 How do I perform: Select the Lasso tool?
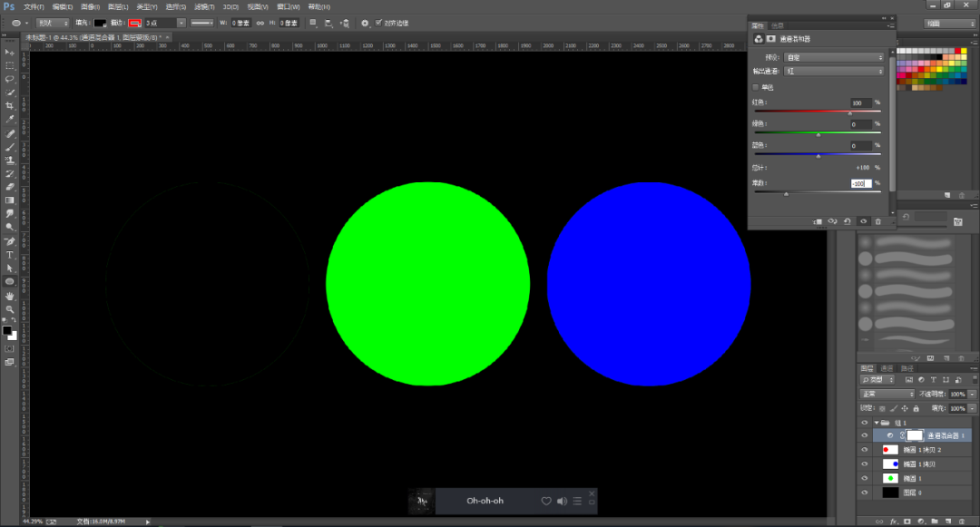tap(9, 79)
